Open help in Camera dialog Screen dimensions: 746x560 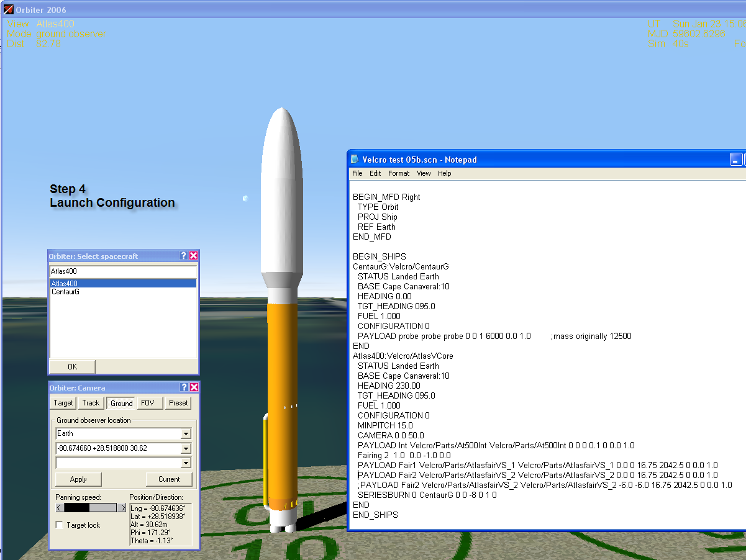coord(184,387)
